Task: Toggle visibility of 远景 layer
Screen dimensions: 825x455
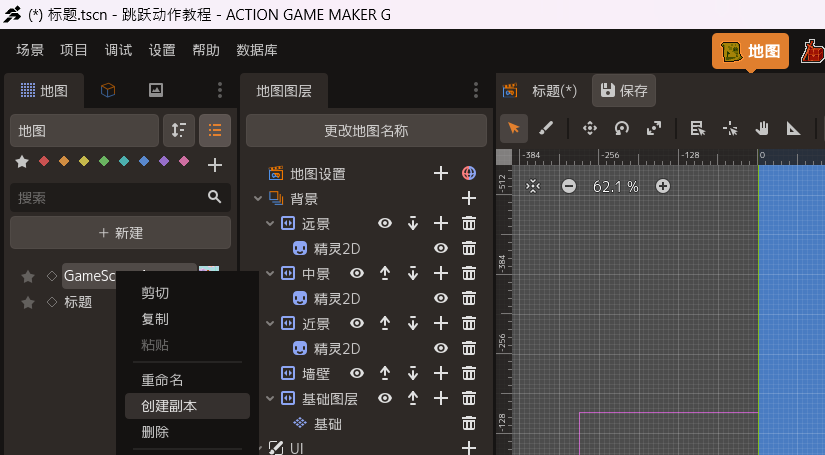Action: pyautogui.click(x=385, y=223)
